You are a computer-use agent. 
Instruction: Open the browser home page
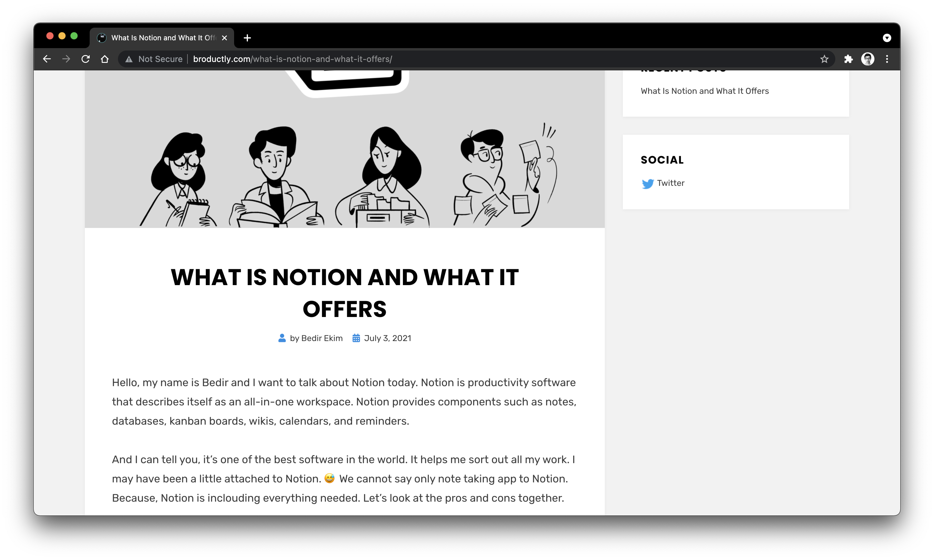pos(105,59)
